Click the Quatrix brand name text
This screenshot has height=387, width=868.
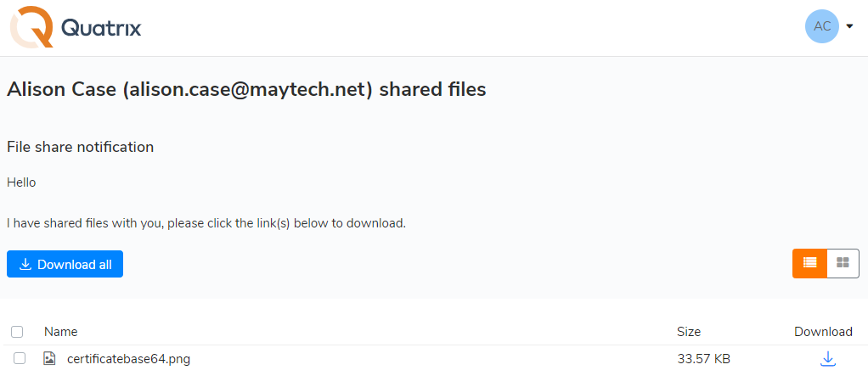(x=101, y=28)
